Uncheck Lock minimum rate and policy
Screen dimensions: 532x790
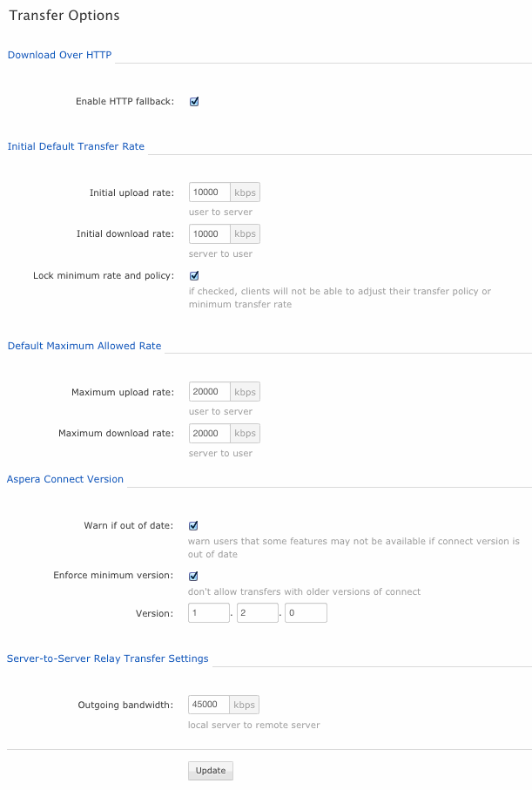pyautogui.click(x=194, y=275)
